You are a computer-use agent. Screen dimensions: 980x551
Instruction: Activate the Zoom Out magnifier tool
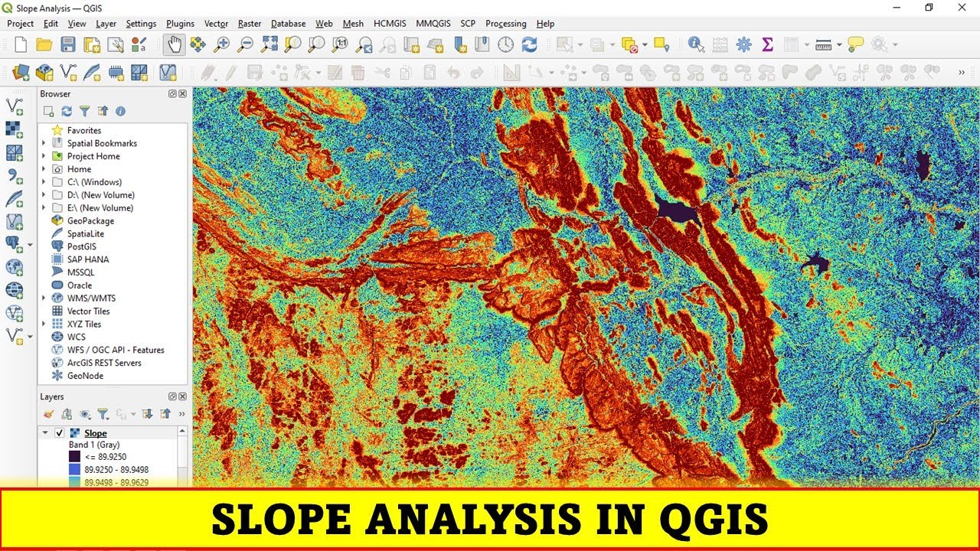pyautogui.click(x=245, y=44)
